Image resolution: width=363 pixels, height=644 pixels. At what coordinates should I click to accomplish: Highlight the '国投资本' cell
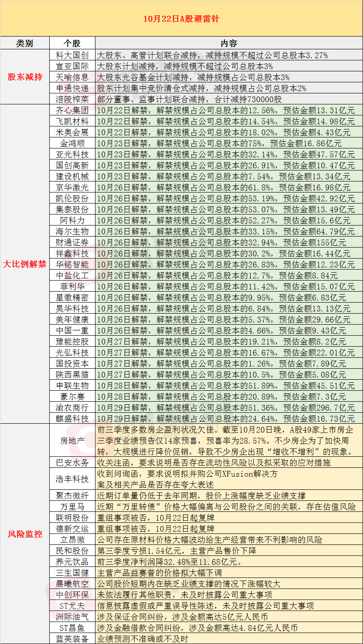[x=72, y=363]
